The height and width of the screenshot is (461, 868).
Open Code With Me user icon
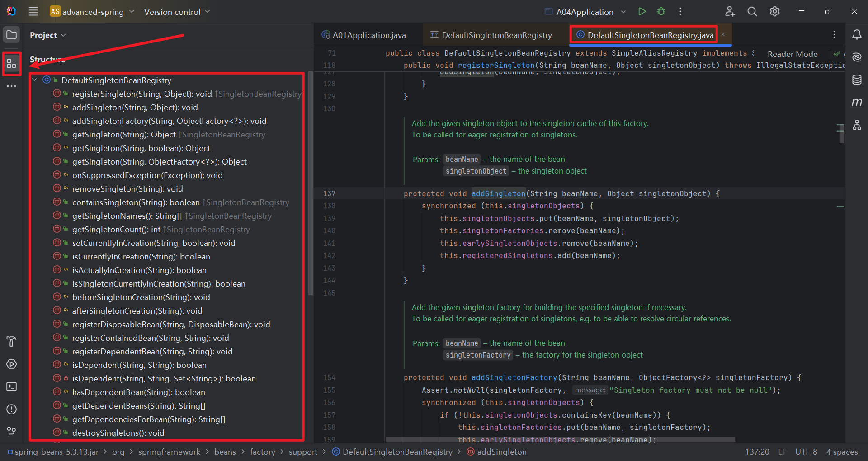[730, 12]
